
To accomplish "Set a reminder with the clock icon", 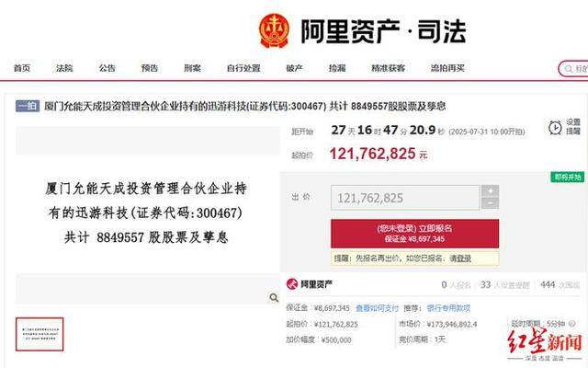I will (x=555, y=128).
